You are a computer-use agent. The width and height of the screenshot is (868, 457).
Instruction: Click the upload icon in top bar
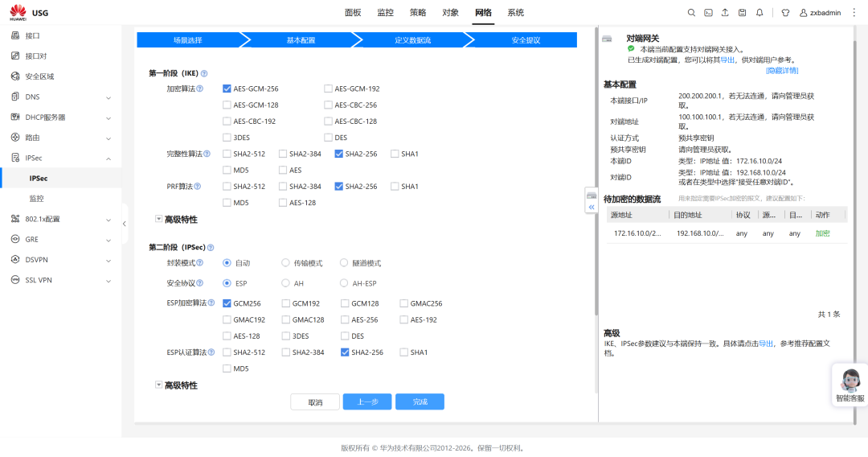(x=725, y=13)
